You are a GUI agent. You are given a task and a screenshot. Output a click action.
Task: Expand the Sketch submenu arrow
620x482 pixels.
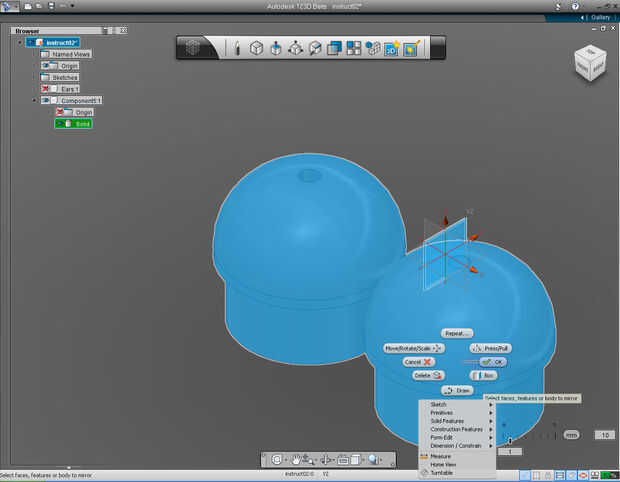pyautogui.click(x=491, y=405)
